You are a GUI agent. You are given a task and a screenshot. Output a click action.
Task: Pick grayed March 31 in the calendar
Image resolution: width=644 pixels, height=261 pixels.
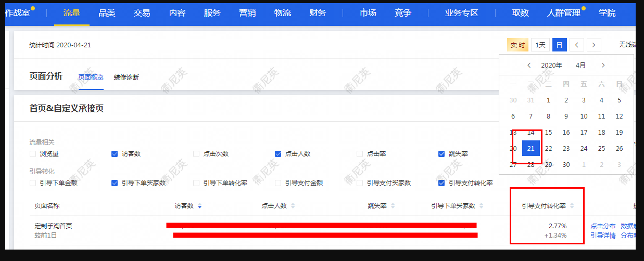531,100
